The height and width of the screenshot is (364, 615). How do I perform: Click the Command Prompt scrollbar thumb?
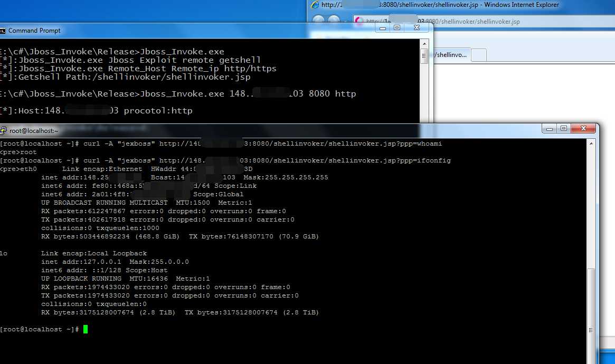[x=424, y=56]
